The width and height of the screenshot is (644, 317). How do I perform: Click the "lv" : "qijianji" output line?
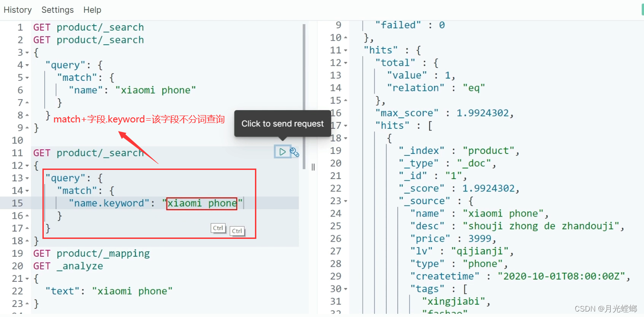462,251
